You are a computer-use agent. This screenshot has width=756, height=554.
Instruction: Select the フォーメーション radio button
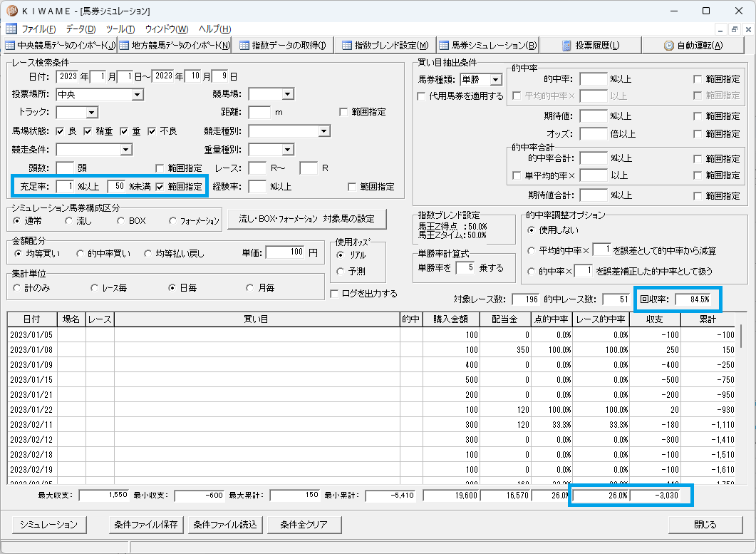click(172, 220)
